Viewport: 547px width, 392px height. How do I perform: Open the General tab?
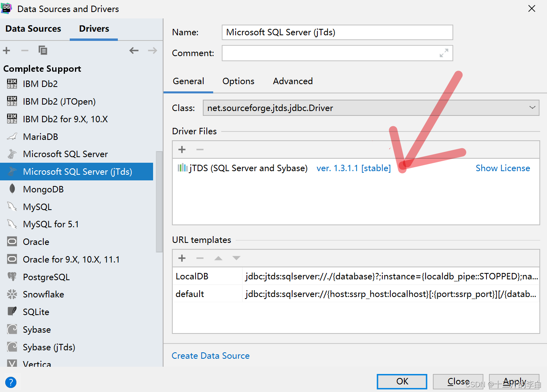point(188,81)
